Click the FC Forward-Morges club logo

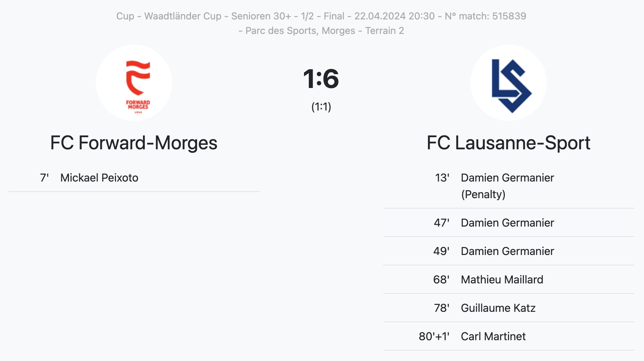[x=134, y=83]
